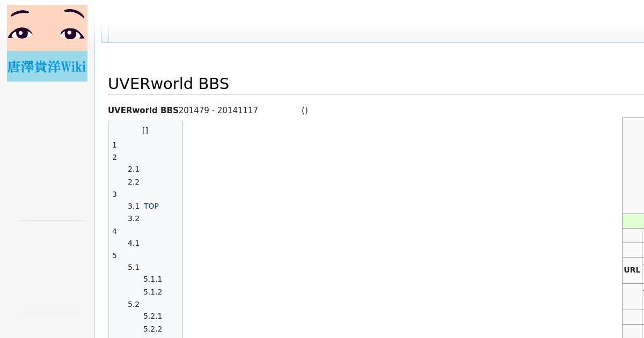Open contents section 3.1 TOP
Viewport: 644px width, 338px height.
pyautogui.click(x=143, y=206)
